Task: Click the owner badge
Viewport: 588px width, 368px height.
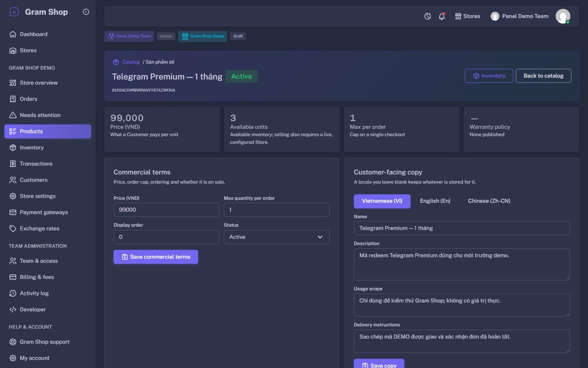Action: pyautogui.click(x=166, y=36)
